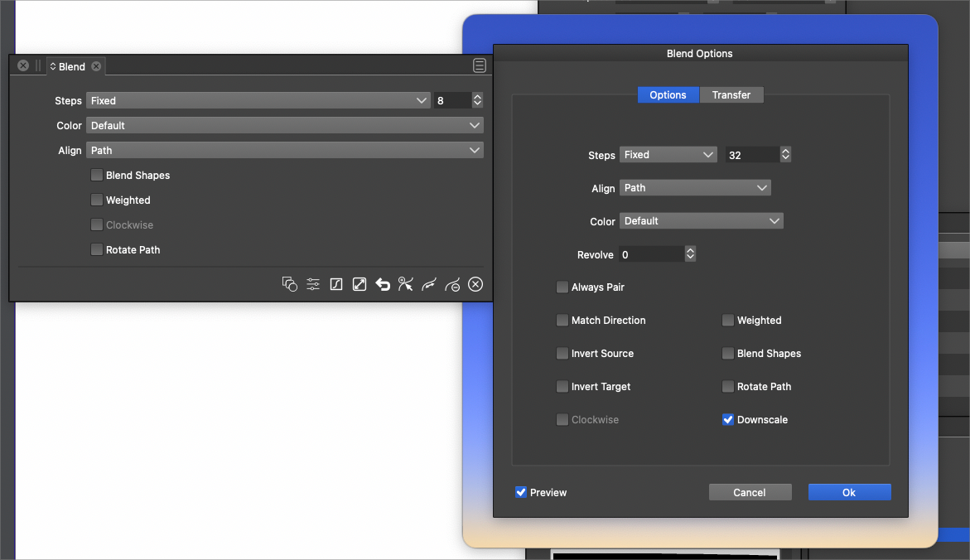The height and width of the screenshot is (560, 970).
Task: Click the path-with-cursor selection icon
Action: point(405,284)
